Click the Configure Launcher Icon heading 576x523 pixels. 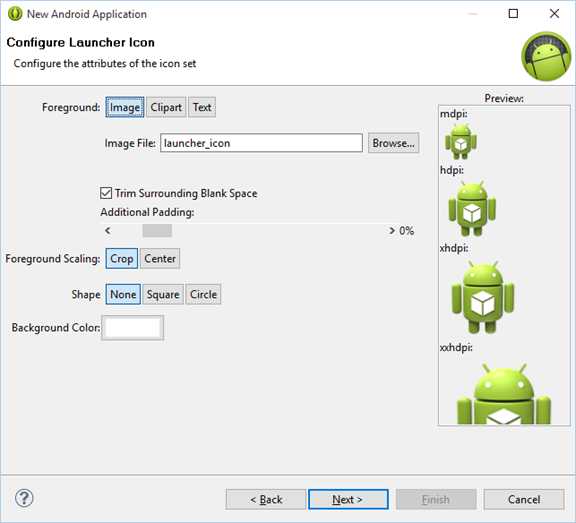click(80, 42)
